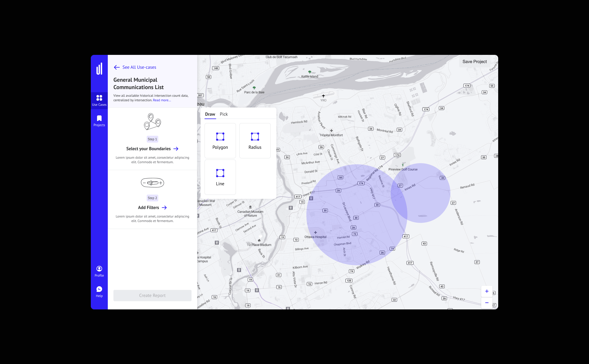
Task: Open the Read more... link
Action: tap(162, 100)
